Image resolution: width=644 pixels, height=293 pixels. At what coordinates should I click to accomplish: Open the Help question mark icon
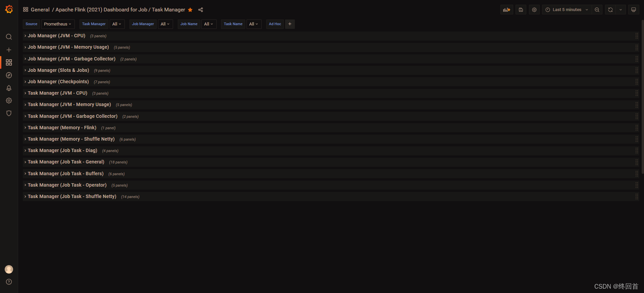(x=9, y=282)
